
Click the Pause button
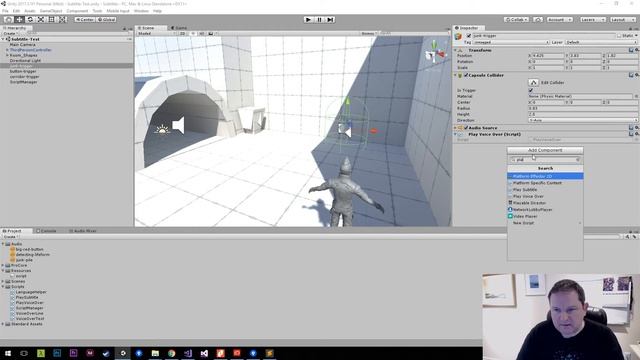[x=320, y=20]
